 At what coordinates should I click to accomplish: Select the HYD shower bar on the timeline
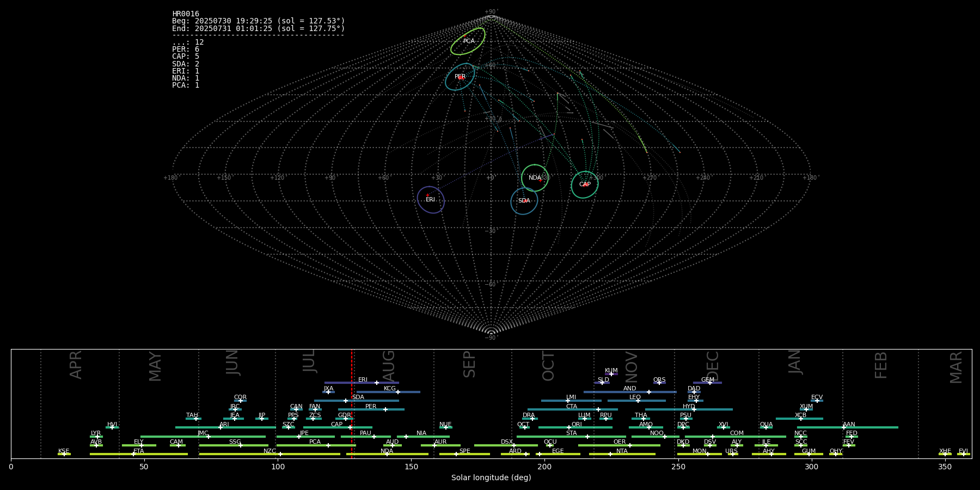(x=689, y=409)
